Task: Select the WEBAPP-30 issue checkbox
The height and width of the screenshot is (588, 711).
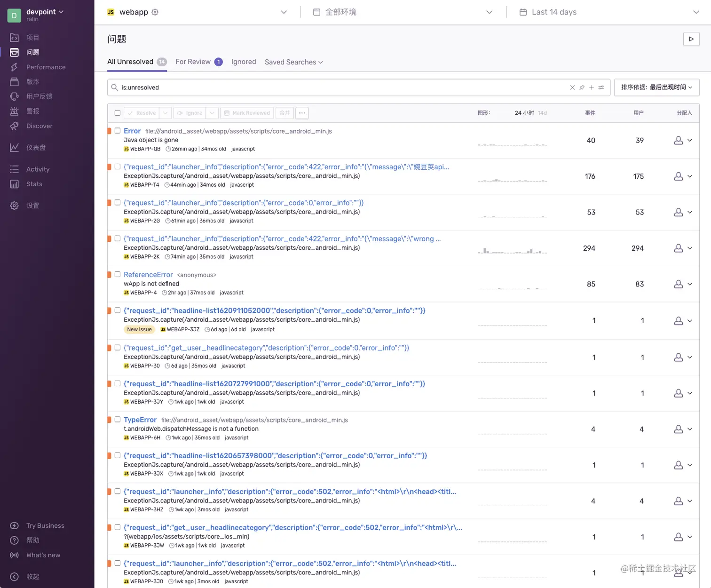Action: (118, 348)
